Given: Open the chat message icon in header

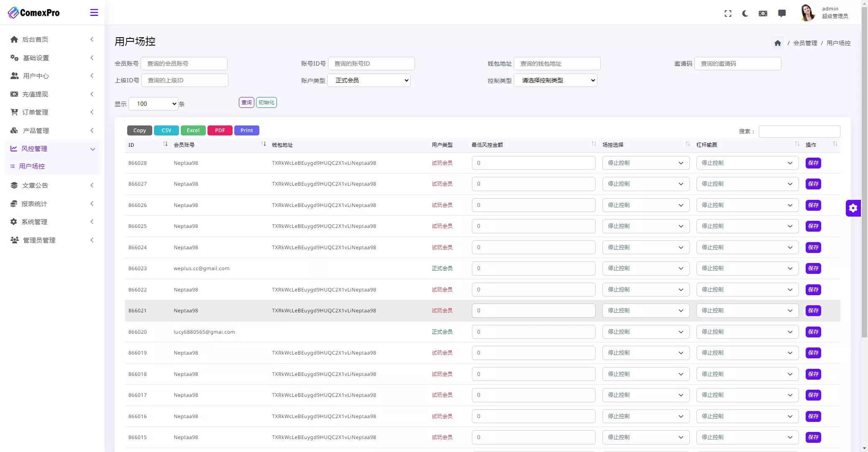Looking at the screenshot, I should click(x=781, y=13).
